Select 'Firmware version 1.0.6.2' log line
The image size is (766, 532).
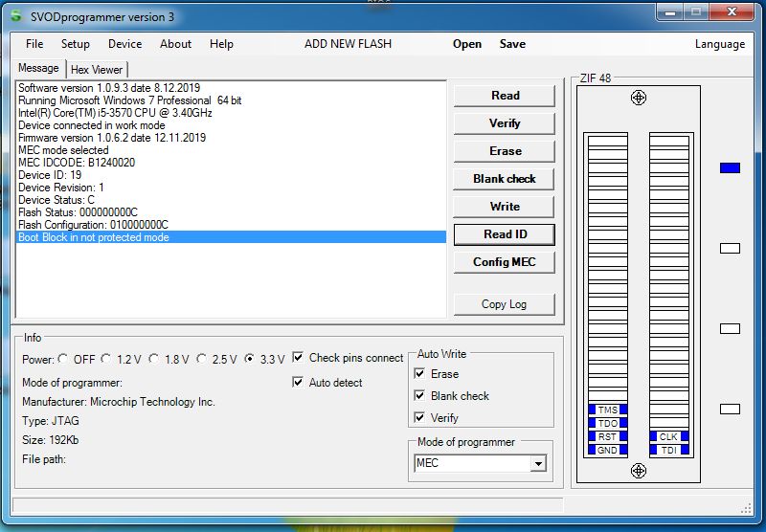pos(231,138)
